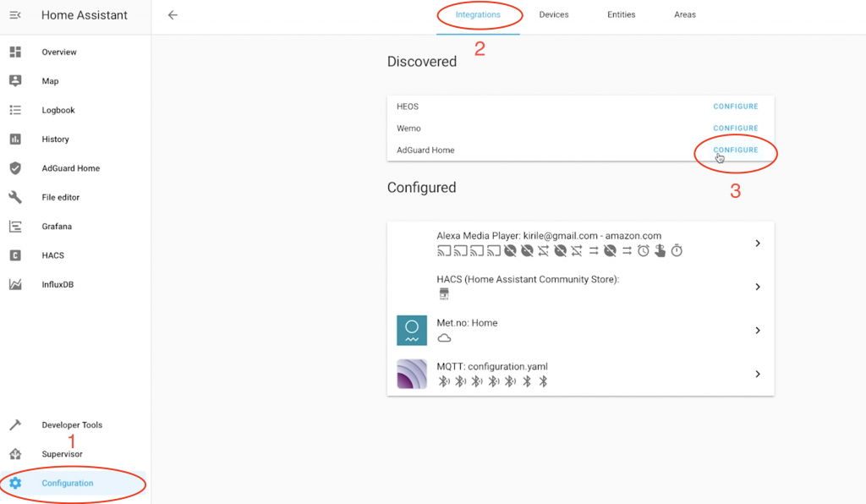Viewport: 866px width, 504px height.
Task: Click the back arrow in the header
Action: coord(173,15)
